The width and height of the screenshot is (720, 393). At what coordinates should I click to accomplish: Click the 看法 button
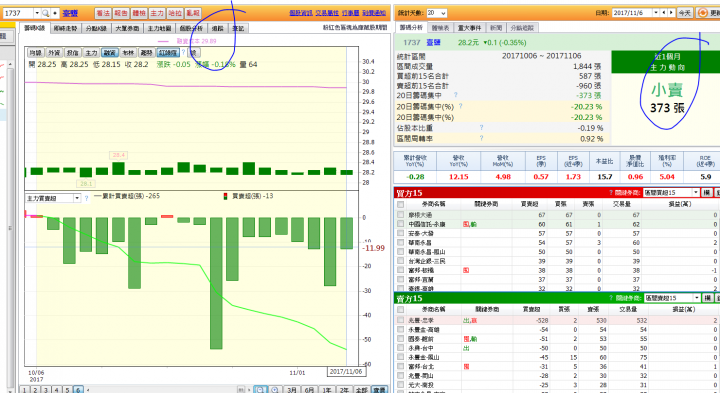(103, 13)
